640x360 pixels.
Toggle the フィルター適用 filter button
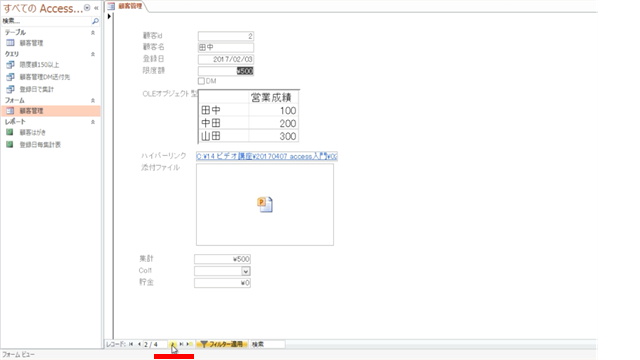[x=222, y=344]
